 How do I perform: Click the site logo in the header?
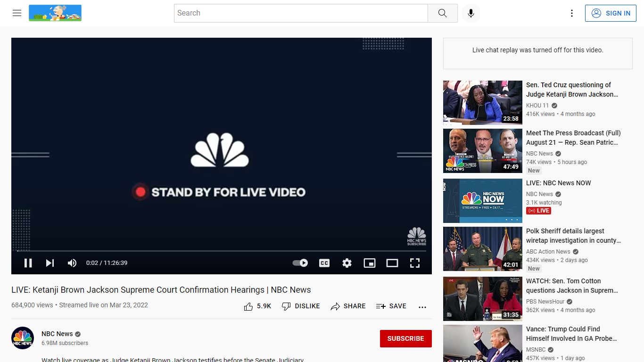click(55, 13)
